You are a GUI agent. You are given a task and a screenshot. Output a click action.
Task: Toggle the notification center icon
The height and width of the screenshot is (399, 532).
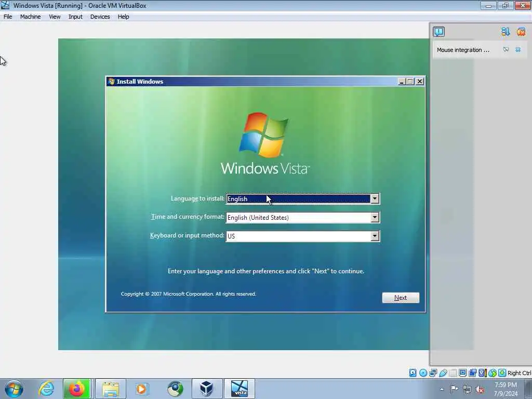[x=438, y=32]
